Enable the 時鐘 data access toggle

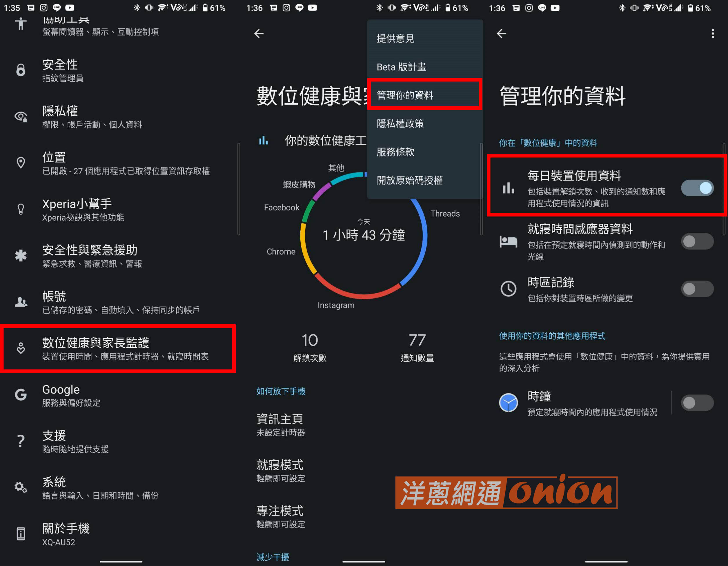(697, 403)
